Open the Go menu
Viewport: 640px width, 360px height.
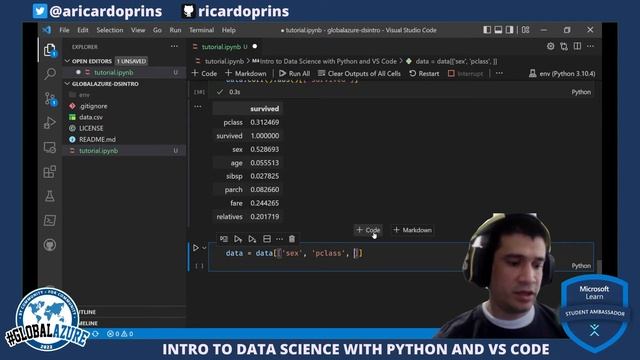coord(157,30)
